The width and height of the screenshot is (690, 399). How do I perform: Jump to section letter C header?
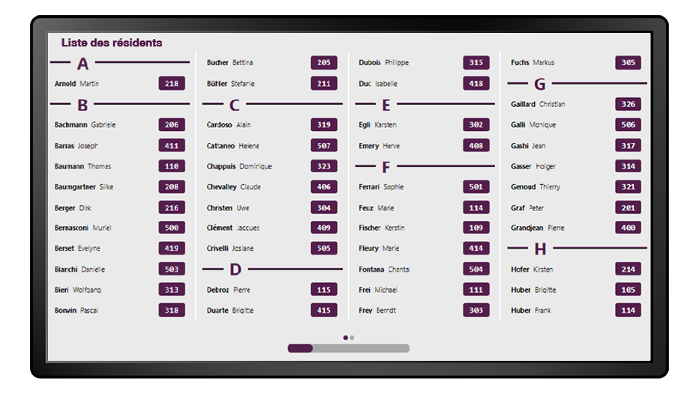click(x=234, y=105)
